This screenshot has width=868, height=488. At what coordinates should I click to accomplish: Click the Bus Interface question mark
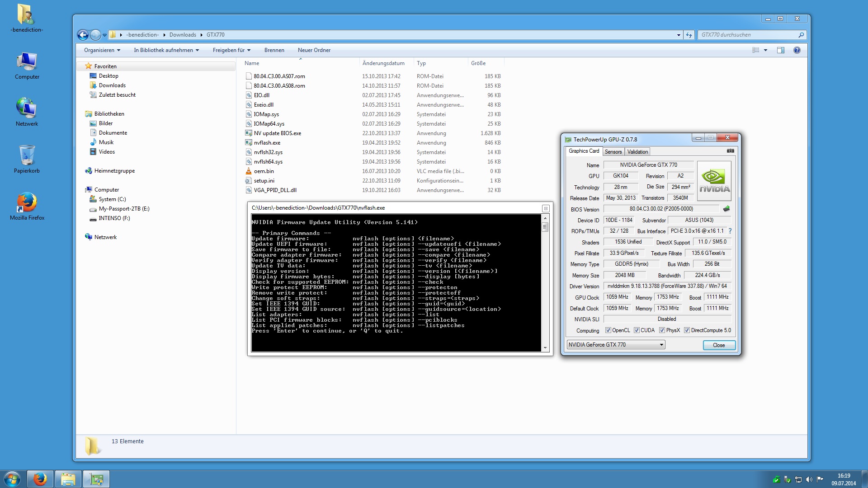[730, 231]
